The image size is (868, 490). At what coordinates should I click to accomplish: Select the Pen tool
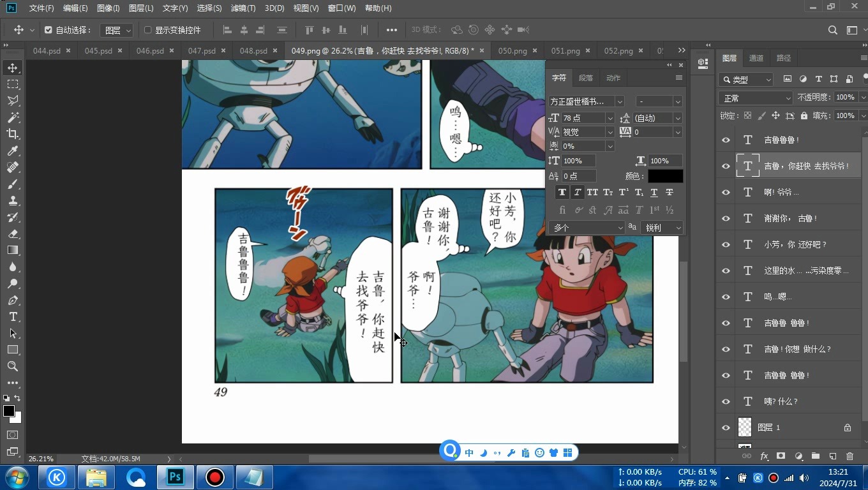tap(13, 300)
